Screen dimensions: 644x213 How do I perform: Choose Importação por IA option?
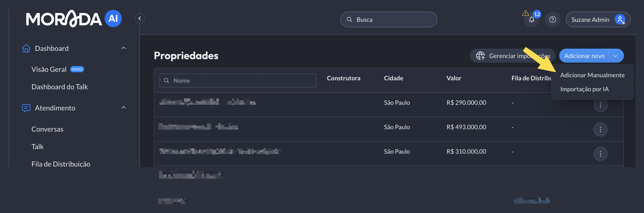(x=585, y=89)
